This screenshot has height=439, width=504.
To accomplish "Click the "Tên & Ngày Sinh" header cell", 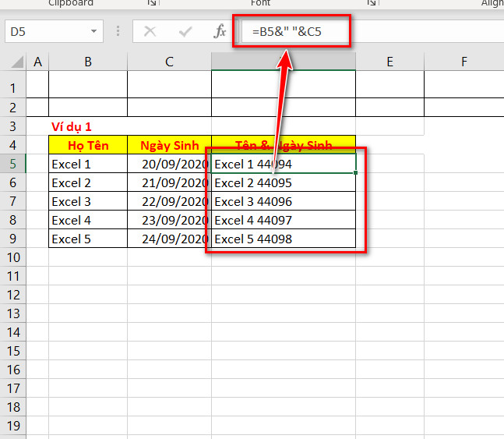I will point(284,145).
